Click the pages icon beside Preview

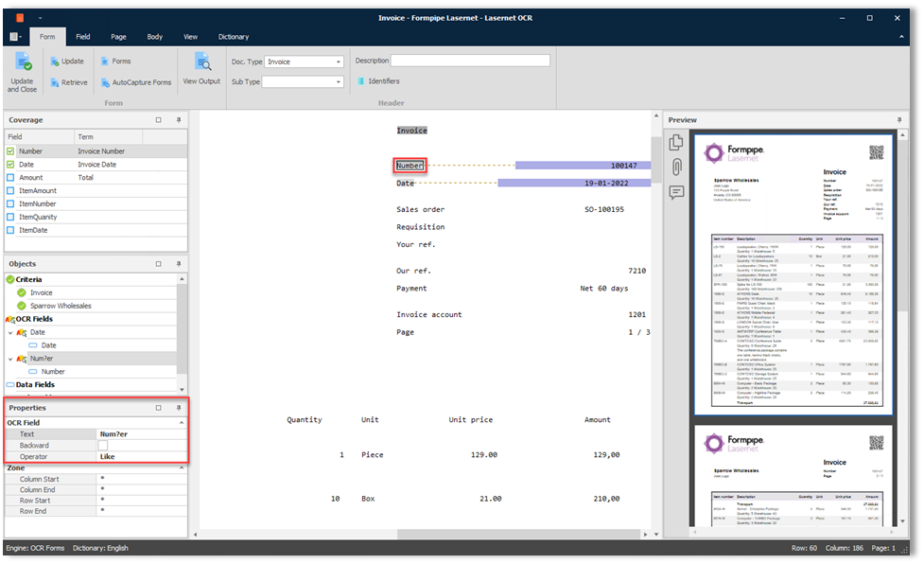coord(676,142)
